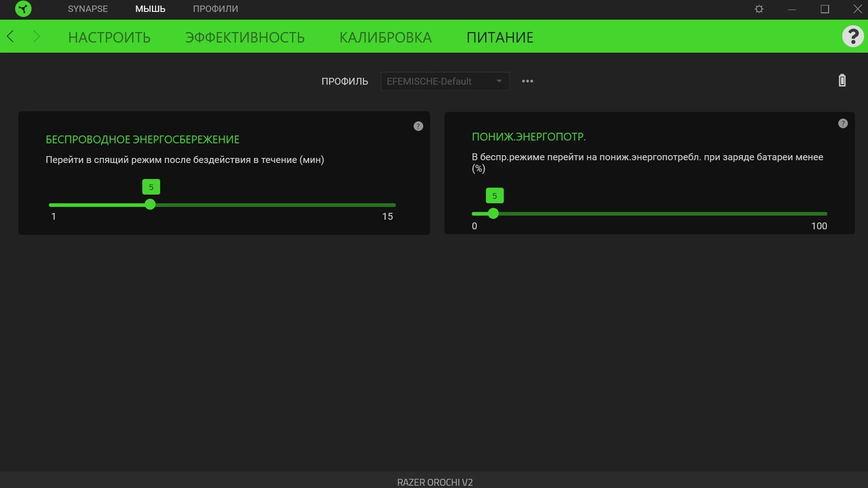Maximize the Razer Synapse window
The width and height of the screenshot is (868, 488).
pos(825,9)
